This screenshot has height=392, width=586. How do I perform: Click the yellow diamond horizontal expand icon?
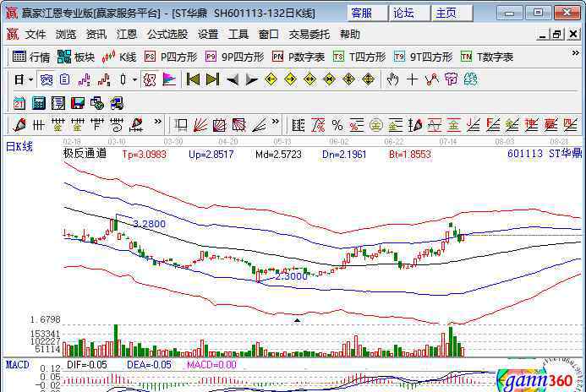(x=309, y=79)
